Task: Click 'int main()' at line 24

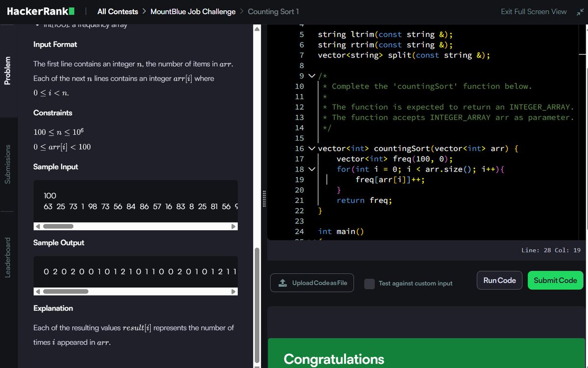Action: coord(341,231)
